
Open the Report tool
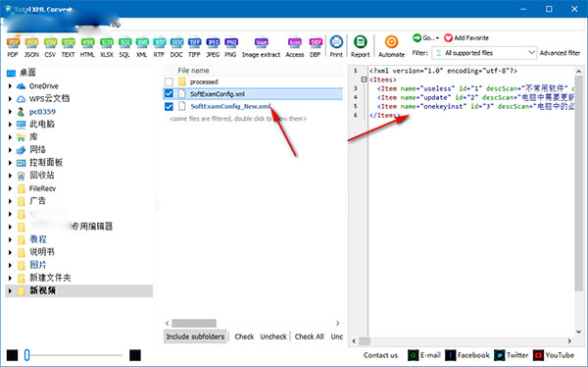point(361,47)
